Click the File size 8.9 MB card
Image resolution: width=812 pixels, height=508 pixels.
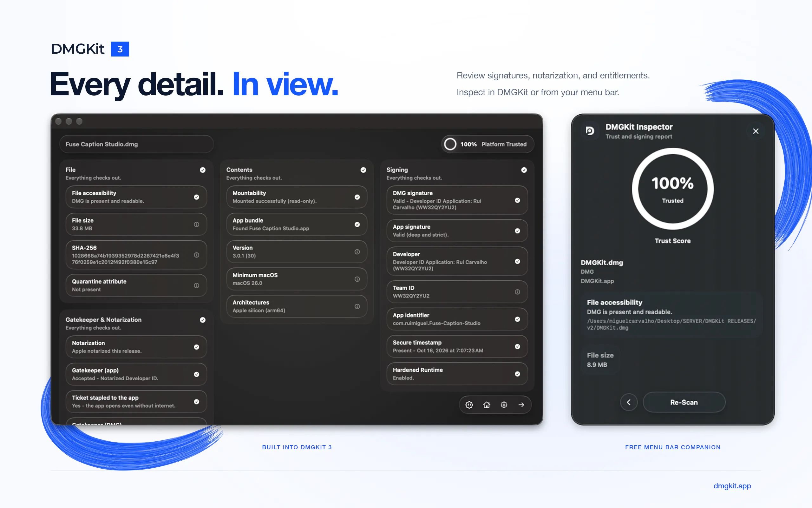(600, 360)
